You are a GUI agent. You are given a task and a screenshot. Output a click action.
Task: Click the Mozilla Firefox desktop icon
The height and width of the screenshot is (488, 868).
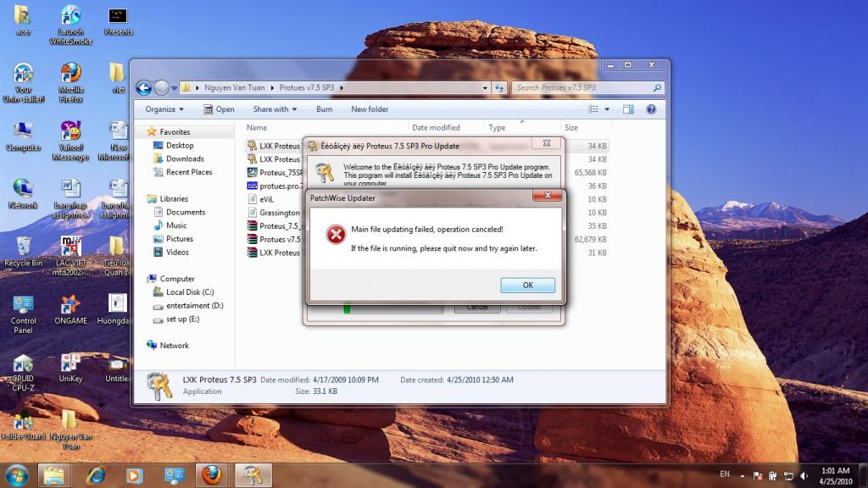(x=71, y=83)
